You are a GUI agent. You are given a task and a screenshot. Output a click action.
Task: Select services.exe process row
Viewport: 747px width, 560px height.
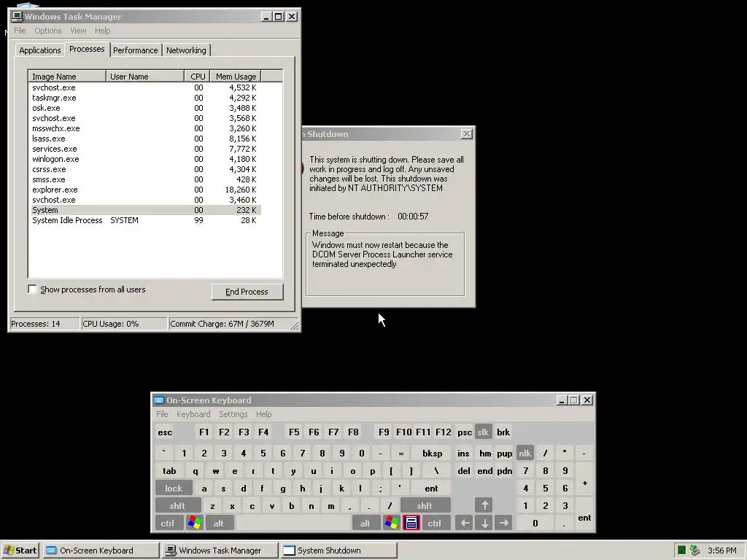145,149
